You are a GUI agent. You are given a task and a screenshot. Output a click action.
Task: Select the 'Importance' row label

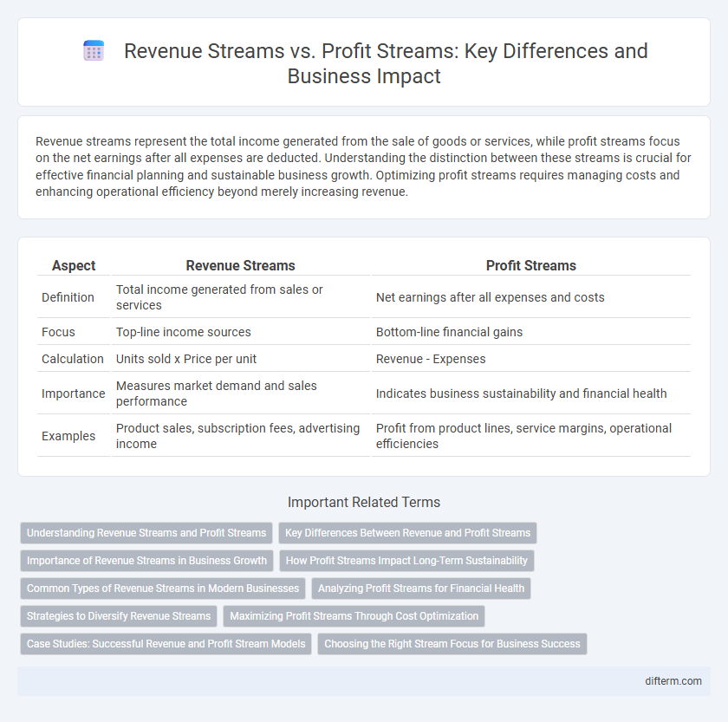[x=74, y=394]
